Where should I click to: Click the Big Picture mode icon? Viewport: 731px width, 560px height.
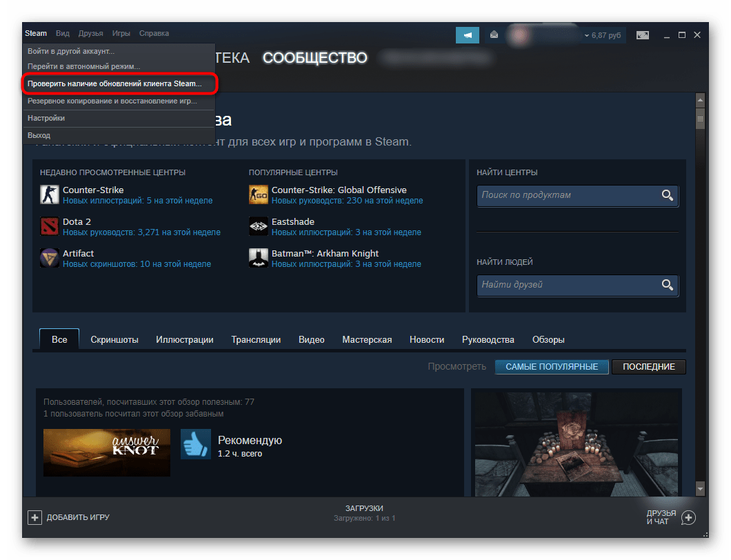coord(643,34)
